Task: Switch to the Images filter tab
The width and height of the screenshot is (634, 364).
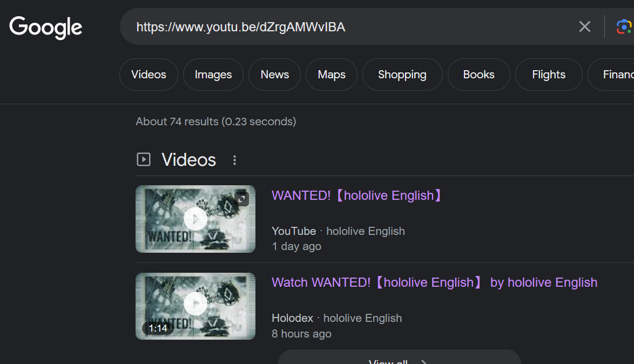Action: point(213,75)
